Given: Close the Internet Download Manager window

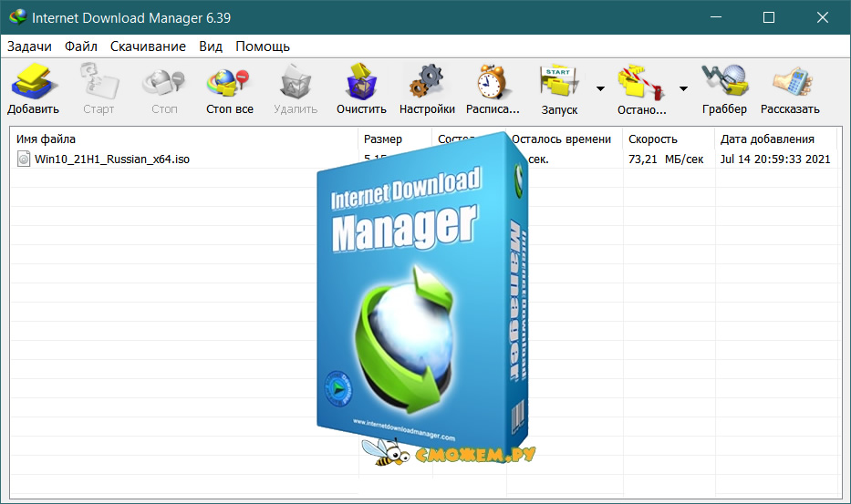Looking at the screenshot, I should [x=822, y=17].
